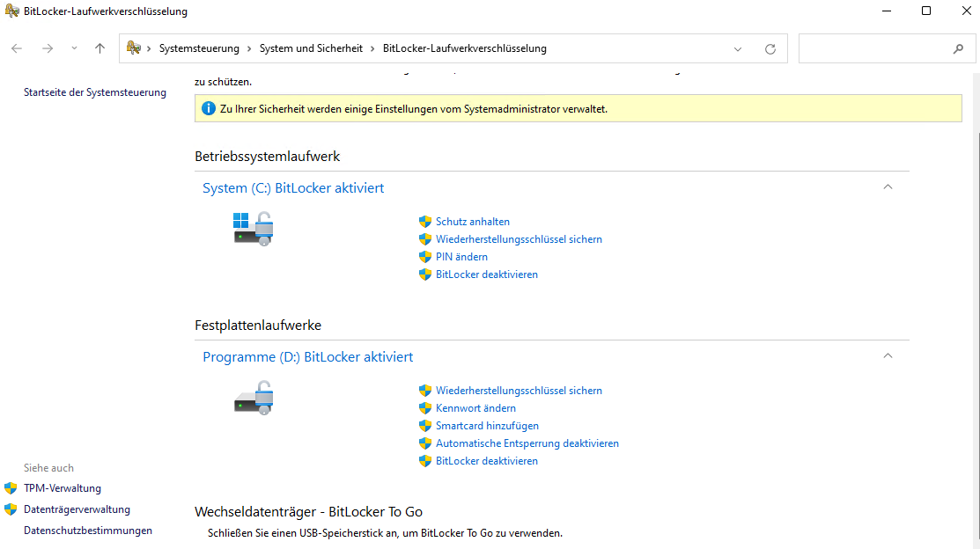Click the shield icon beside Kennwort ändern
Screen dimensions: 980x549
(425, 408)
